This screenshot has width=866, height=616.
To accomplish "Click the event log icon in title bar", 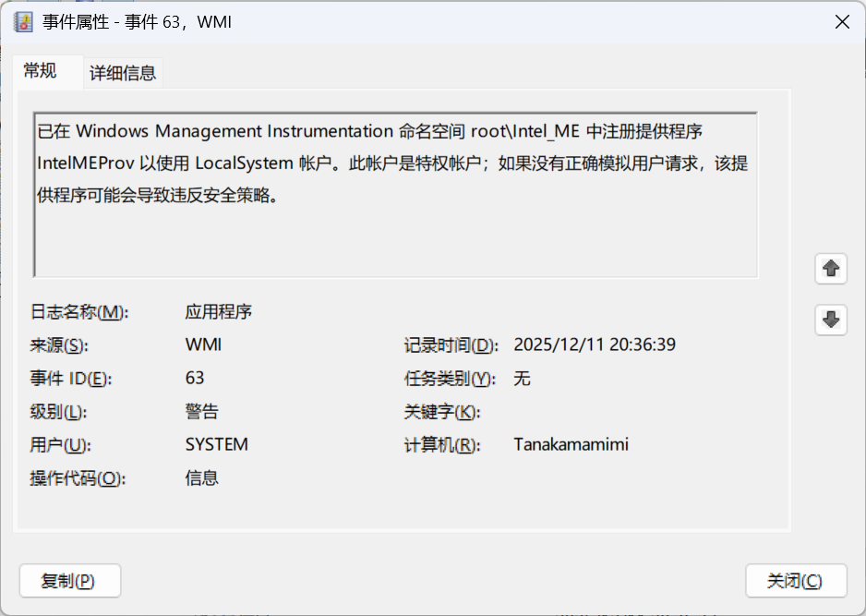I will point(23,22).
